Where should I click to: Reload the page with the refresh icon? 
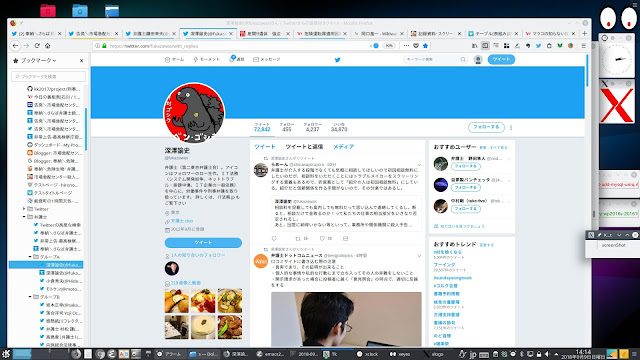(37, 46)
